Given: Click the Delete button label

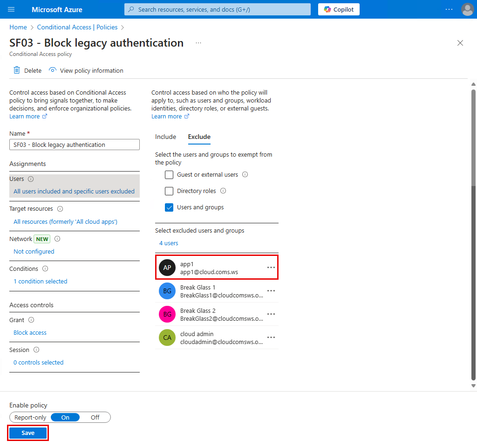Looking at the screenshot, I should point(33,70).
